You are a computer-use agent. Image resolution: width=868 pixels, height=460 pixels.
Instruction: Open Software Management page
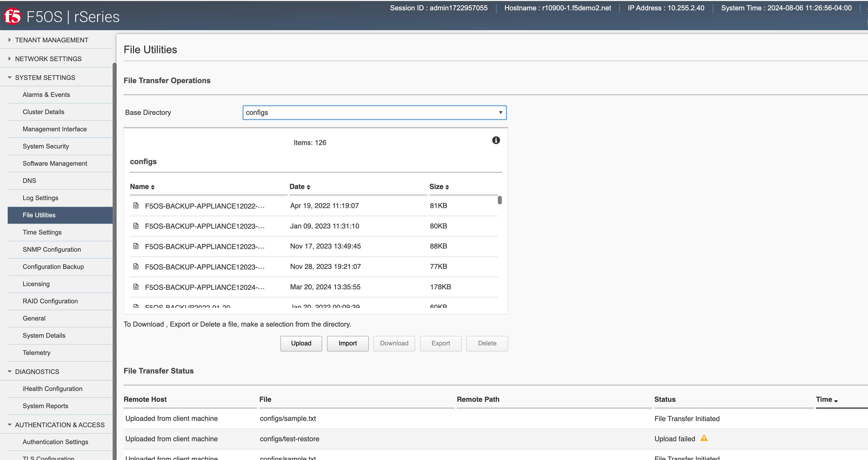(x=55, y=164)
